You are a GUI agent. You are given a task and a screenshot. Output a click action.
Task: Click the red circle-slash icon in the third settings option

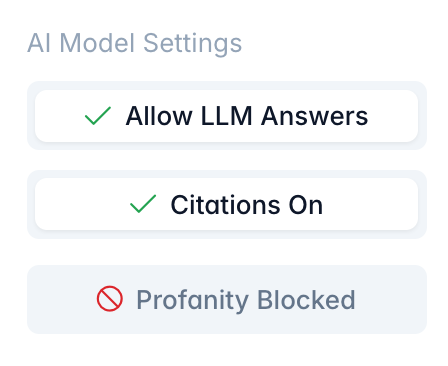(x=110, y=299)
